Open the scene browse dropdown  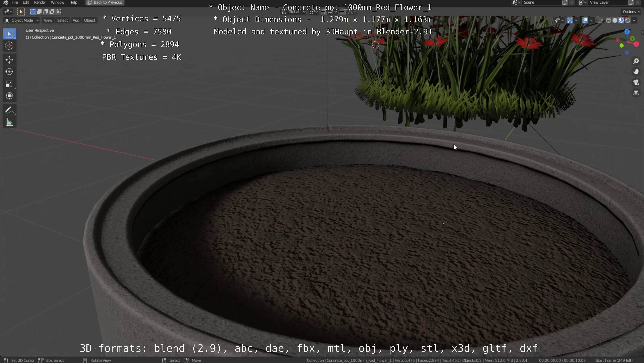click(x=516, y=3)
